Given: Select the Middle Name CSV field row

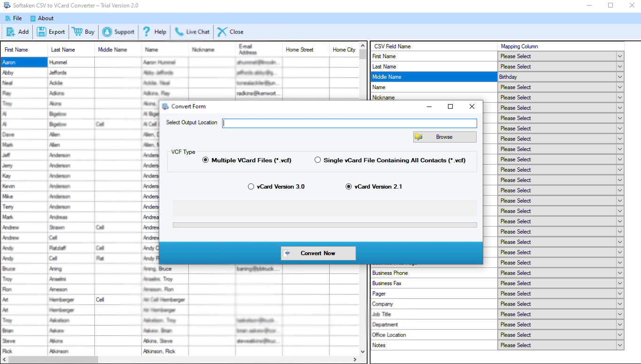Looking at the screenshot, I should point(434,77).
